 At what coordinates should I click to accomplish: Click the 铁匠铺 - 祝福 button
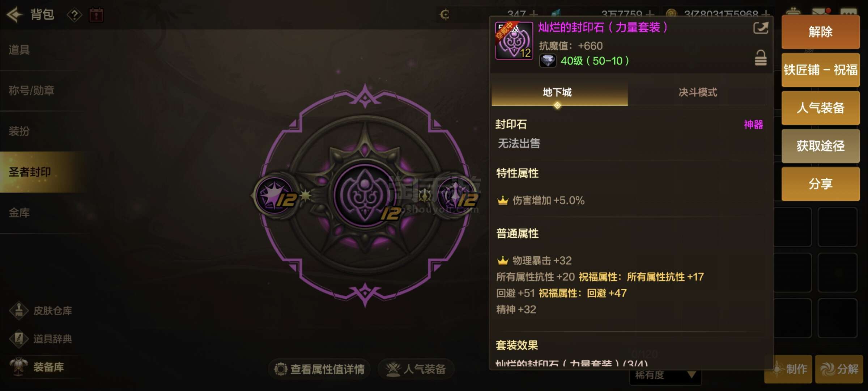coord(820,70)
